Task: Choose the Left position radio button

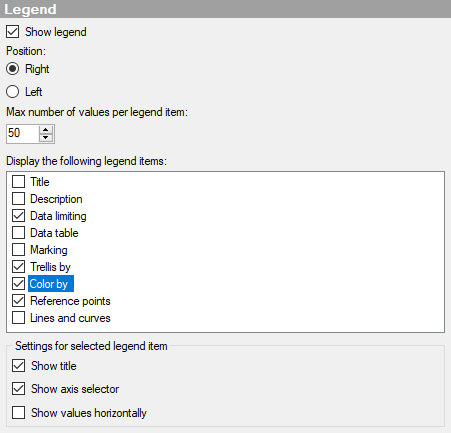Action: click(x=12, y=92)
